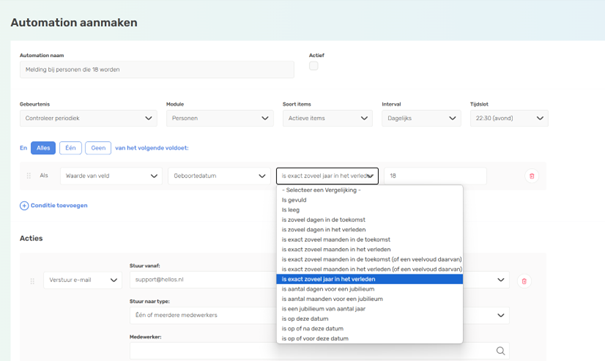This screenshot has width=605, height=361.
Task: Open the Tijdslot dropdown
Action: coord(509,118)
